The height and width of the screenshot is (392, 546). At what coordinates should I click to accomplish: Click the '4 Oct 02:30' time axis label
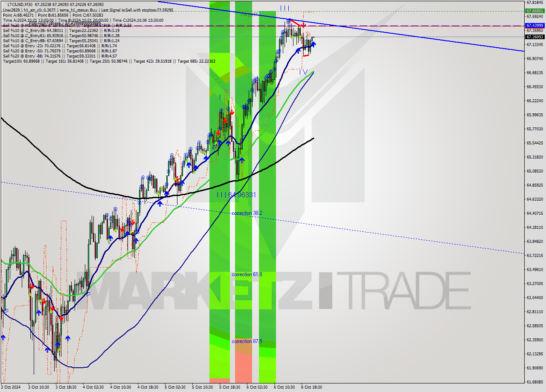[93, 387]
